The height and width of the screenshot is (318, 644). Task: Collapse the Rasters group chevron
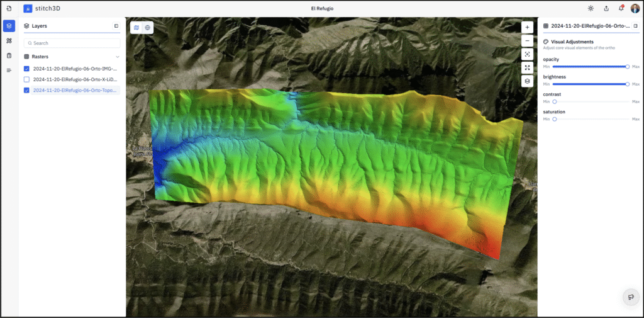point(117,57)
